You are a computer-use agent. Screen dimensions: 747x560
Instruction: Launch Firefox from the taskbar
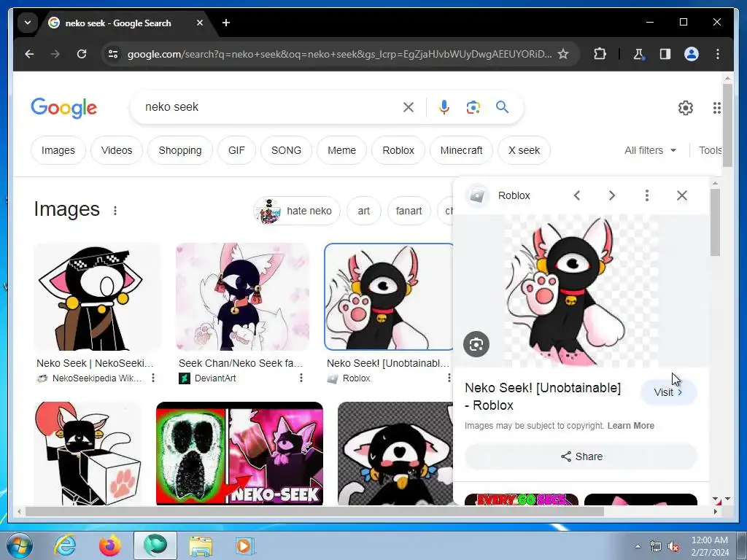109,545
